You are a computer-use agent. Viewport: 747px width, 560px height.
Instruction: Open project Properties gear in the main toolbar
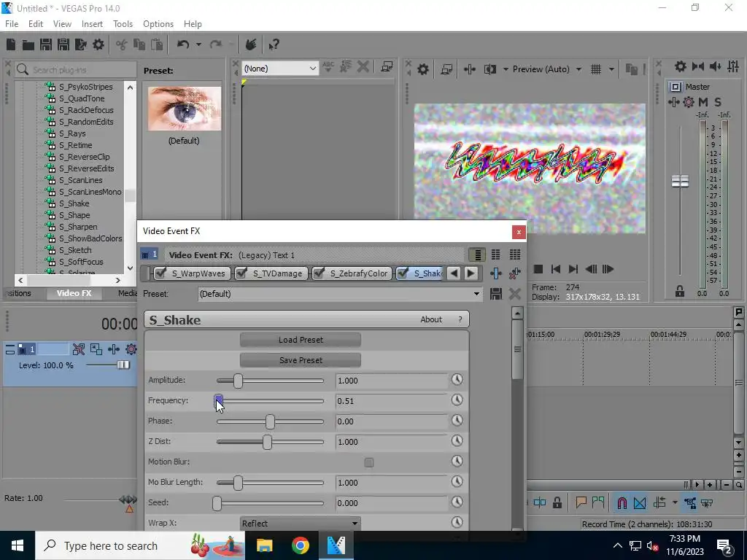98,44
